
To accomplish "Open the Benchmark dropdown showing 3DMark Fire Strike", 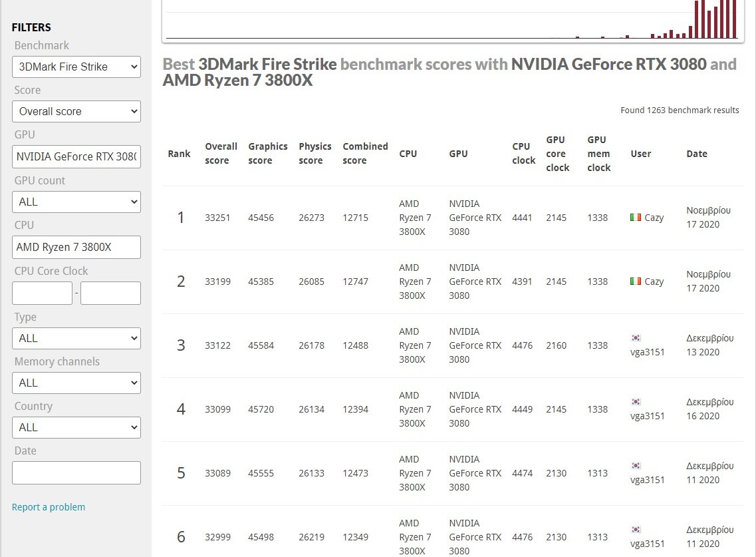I will (76, 67).
